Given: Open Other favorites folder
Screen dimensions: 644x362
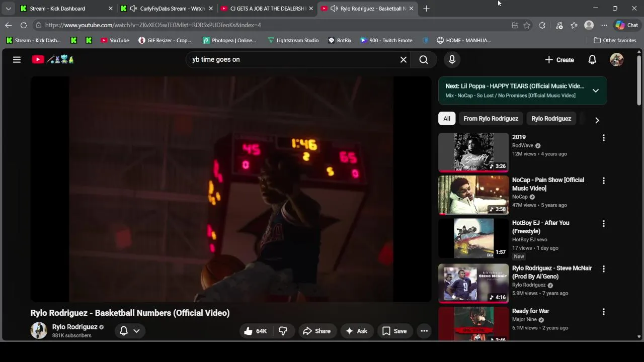Looking at the screenshot, I should pyautogui.click(x=615, y=40).
